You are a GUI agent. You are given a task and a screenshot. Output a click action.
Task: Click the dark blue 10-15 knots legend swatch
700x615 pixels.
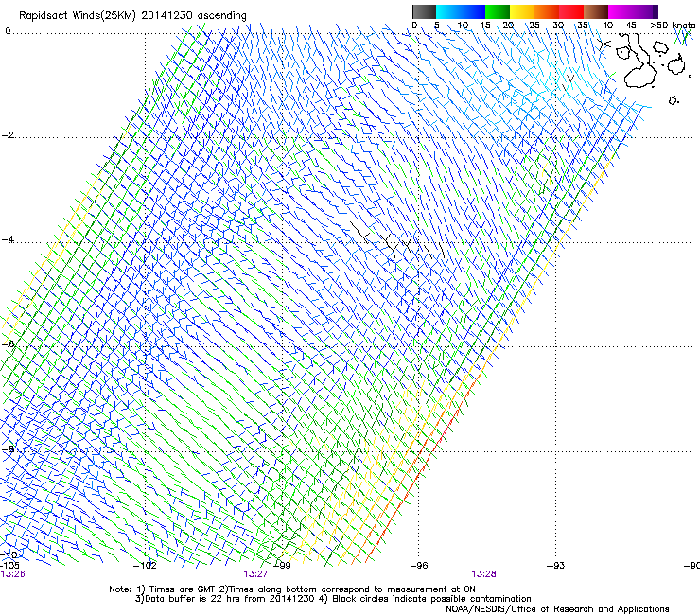coord(473,11)
